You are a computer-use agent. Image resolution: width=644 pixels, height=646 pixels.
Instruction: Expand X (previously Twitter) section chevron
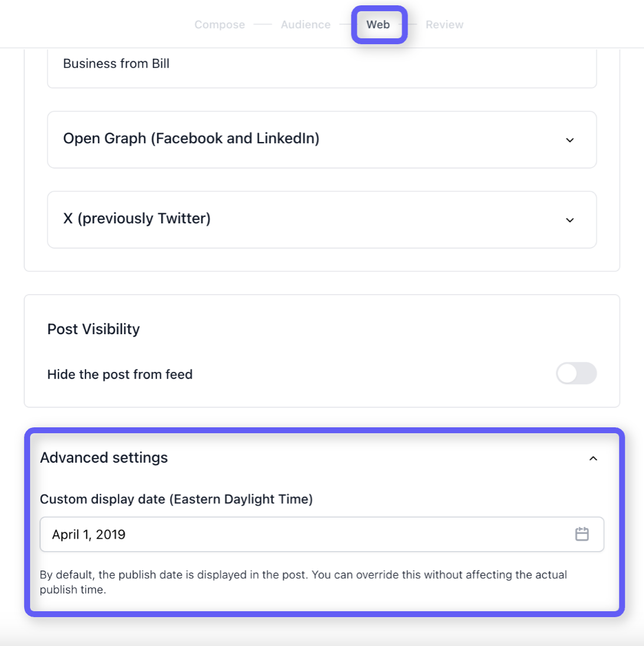[570, 219]
